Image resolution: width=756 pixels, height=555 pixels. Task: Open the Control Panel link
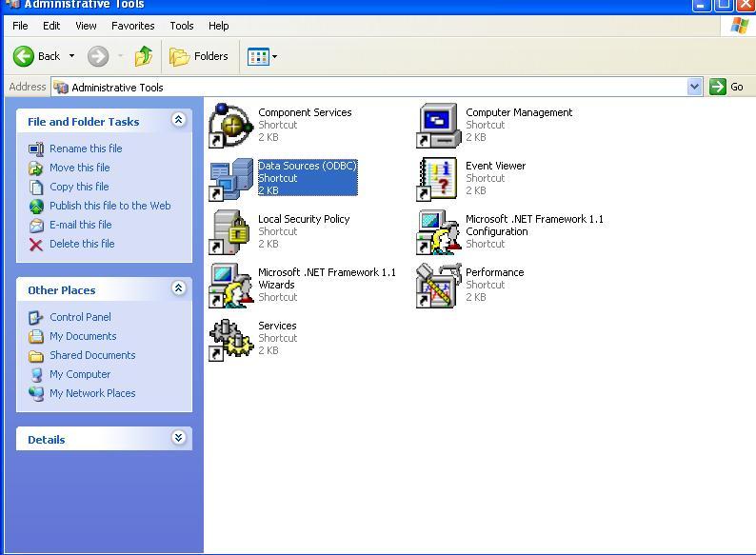coord(80,317)
